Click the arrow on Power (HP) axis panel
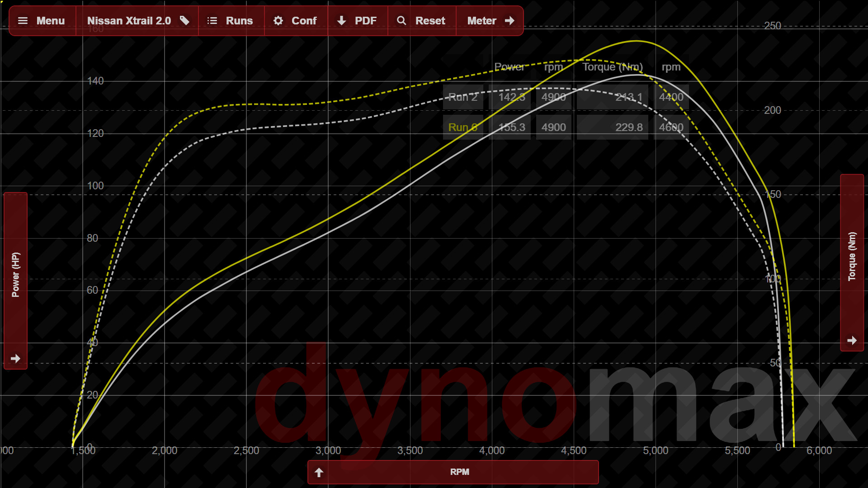The height and width of the screenshot is (488, 868). [15, 359]
